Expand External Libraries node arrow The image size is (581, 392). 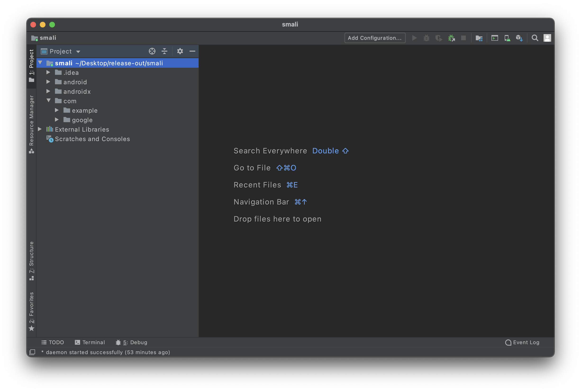click(40, 129)
